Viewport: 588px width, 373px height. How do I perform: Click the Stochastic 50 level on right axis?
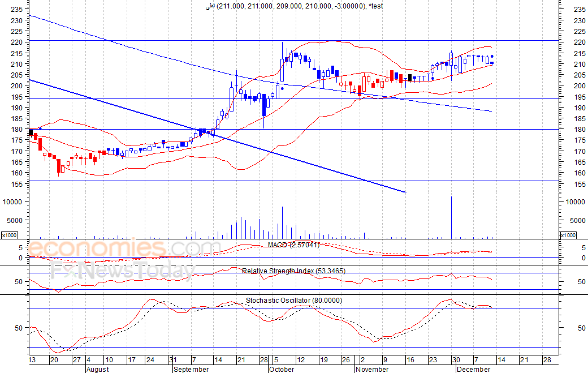582,328
